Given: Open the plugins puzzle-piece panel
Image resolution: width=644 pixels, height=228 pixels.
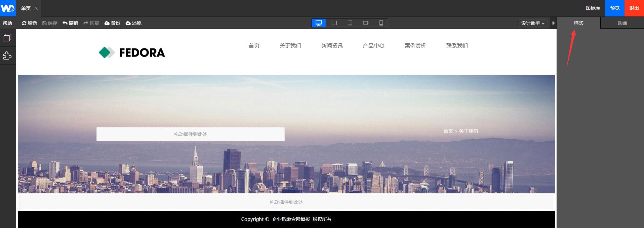Looking at the screenshot, I should (7, 55).
